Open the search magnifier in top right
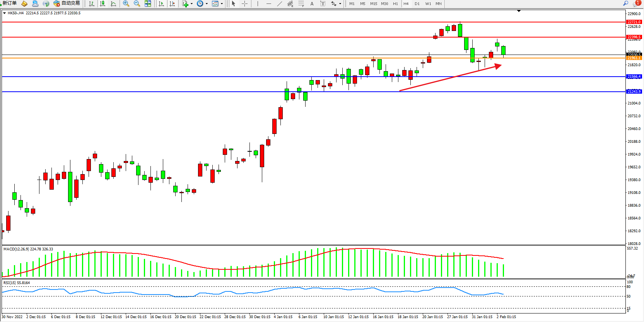This screenshot has width=644, height=322. pyautogui.click(x=625, y=3)
